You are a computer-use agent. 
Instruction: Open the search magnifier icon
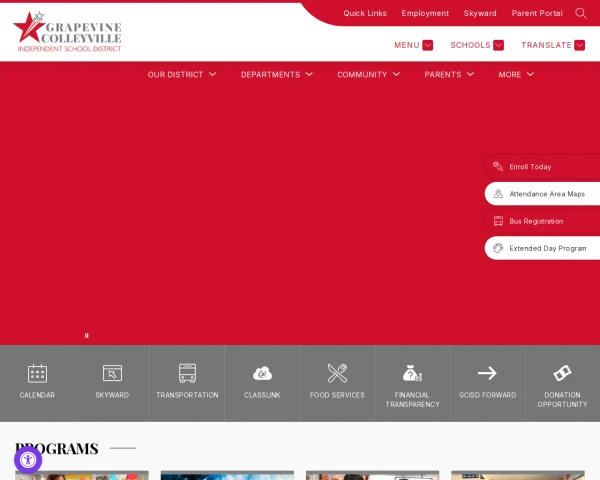point(580,13)
